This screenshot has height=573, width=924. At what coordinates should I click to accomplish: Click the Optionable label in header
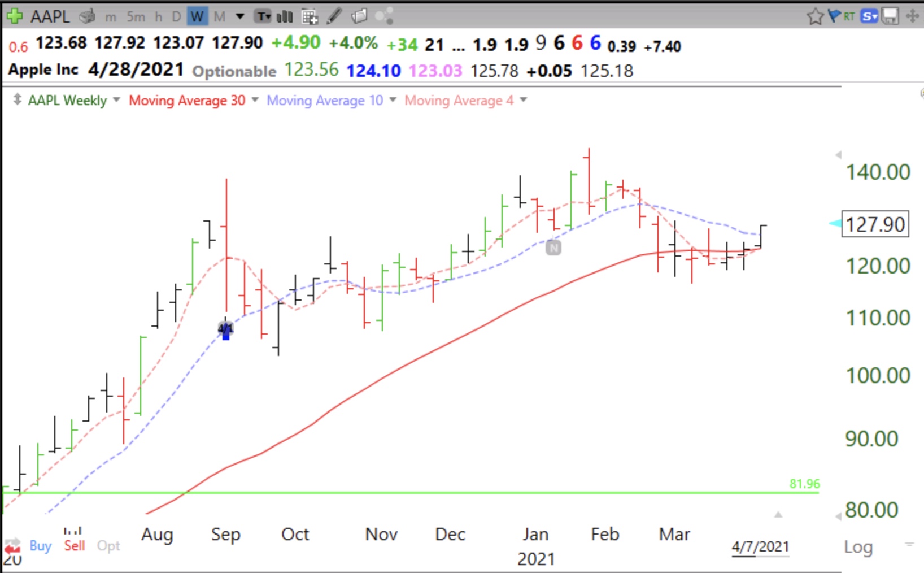coord(234,72)
